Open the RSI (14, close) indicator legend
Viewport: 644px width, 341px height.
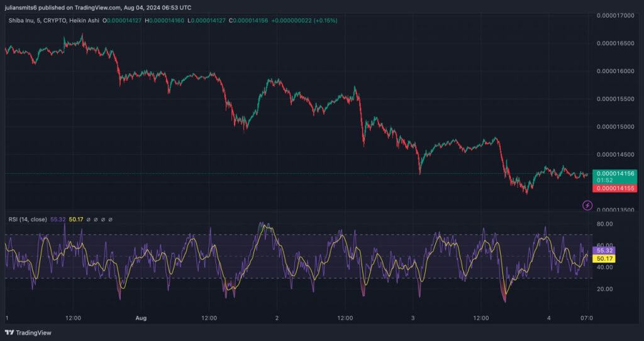(x=28, y=220)
